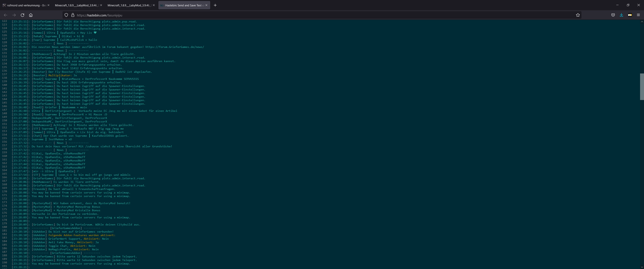Go back to the previous page
The image size is (644, 269).
[x=5, y=15]
